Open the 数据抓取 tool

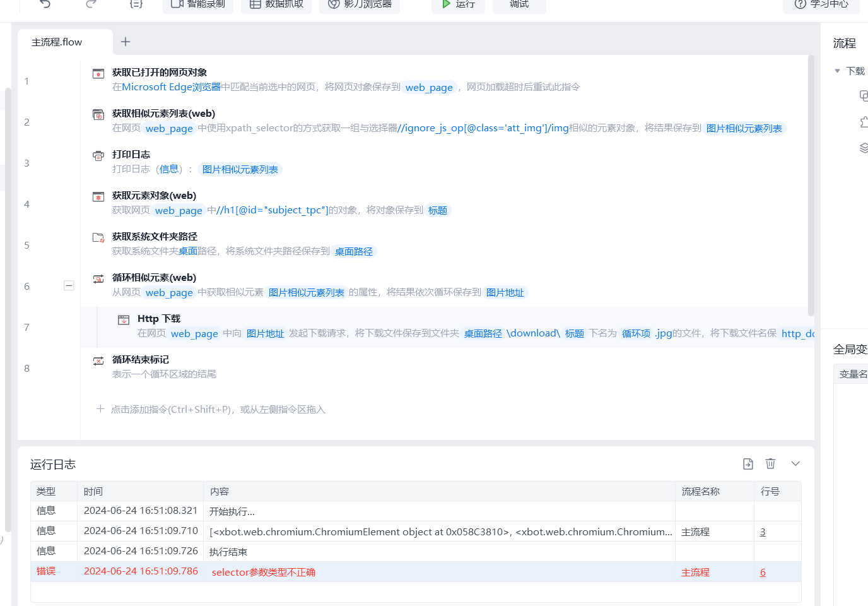pyautogui.click(x=276, y=4)
